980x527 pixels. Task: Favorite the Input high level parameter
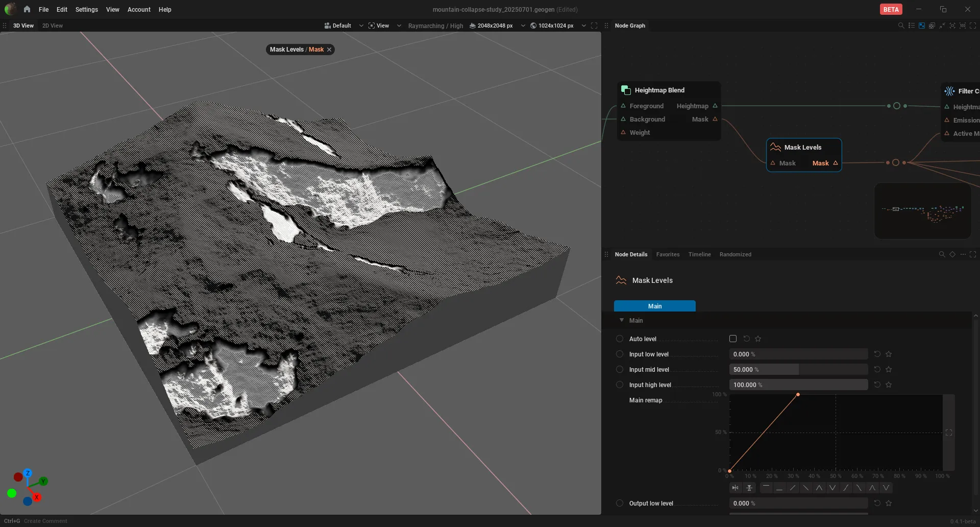pyautogui.click(x=889, y=385)
